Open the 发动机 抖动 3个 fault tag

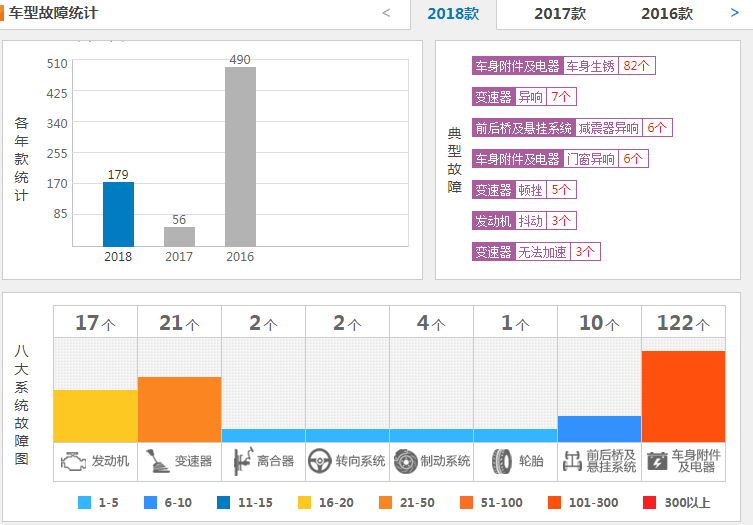pos(524,220)
